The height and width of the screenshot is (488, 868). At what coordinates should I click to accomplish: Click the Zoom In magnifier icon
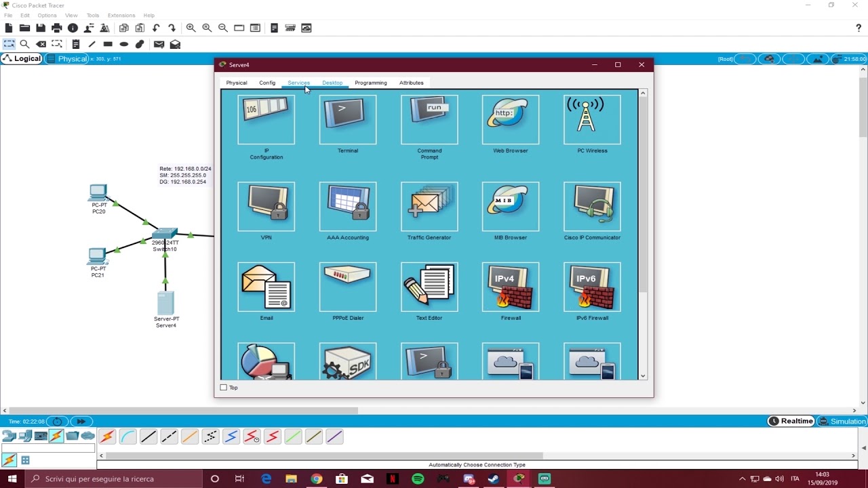point(191,28)
